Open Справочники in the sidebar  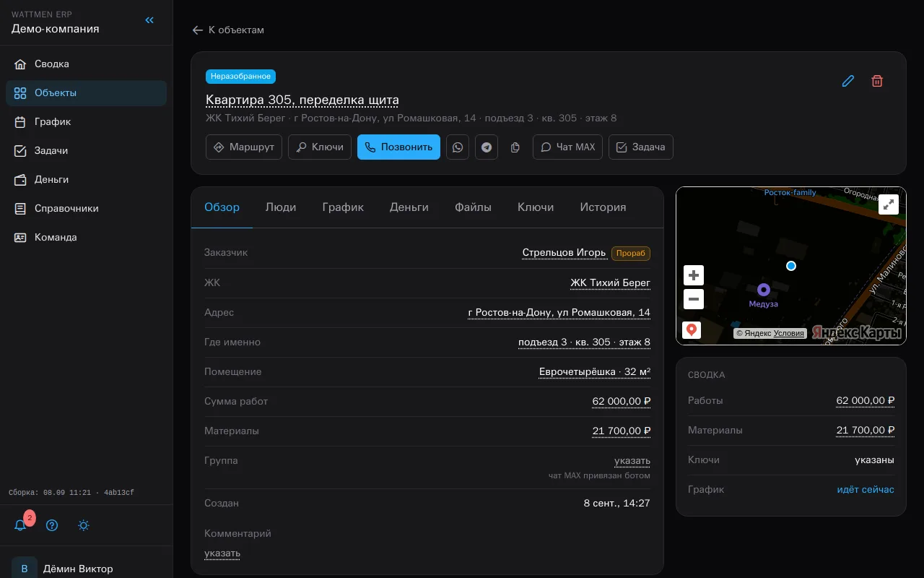[x=87, y=209]
